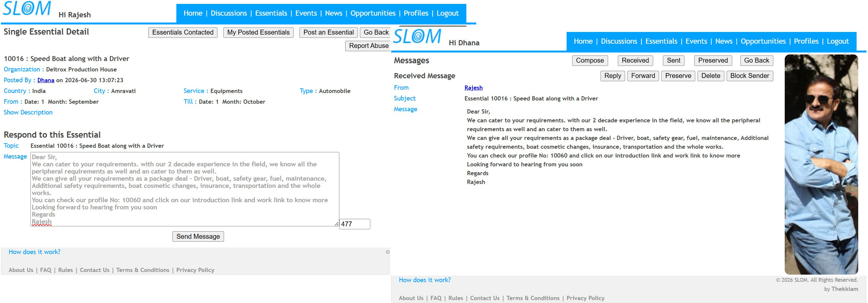
Task: Go Back from the Messages page
Action: 756,61
